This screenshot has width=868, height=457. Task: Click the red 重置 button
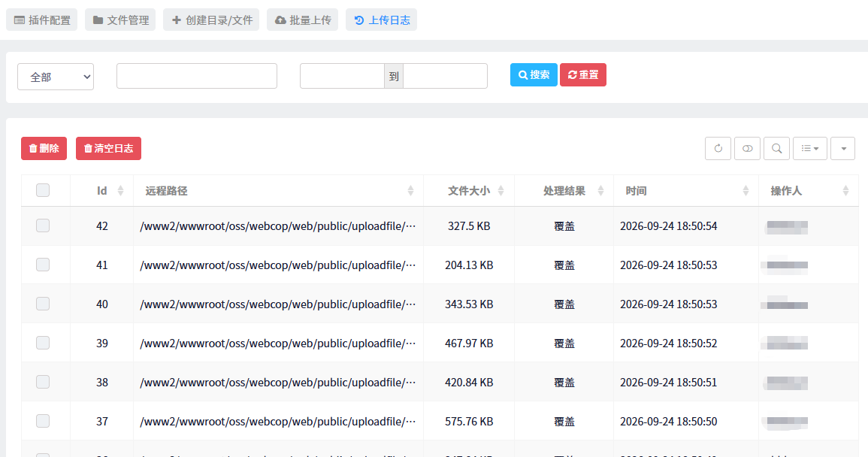pyautogui.click(x=583, y=74)
